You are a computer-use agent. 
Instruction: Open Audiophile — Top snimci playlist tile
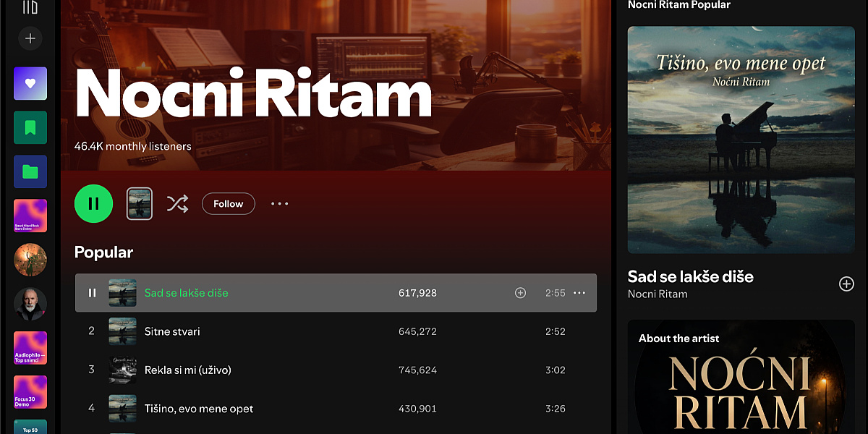tap(30, 348)
